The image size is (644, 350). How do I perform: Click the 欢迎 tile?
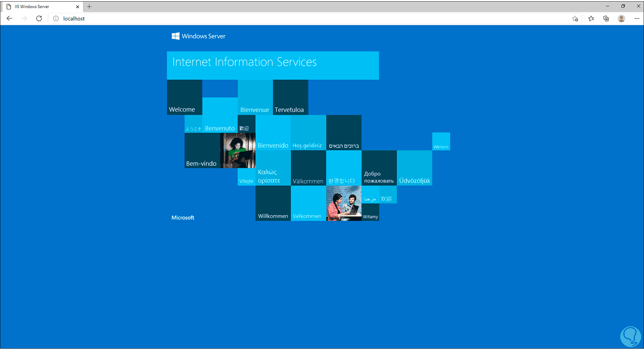[x=388, y=195]
